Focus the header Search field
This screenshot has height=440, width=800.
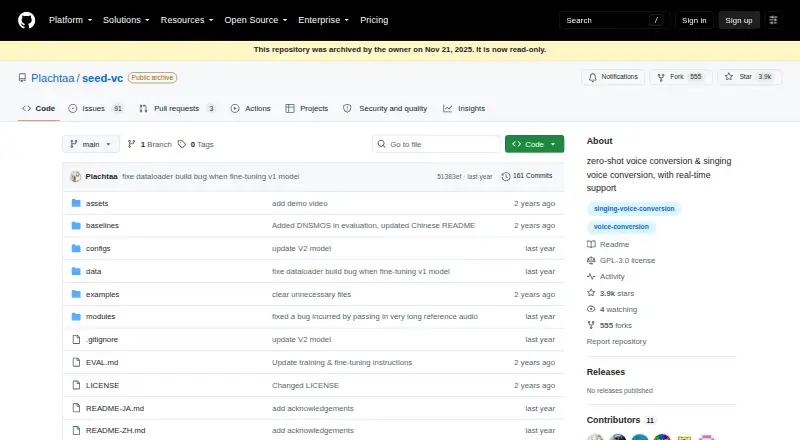point(614,20)
